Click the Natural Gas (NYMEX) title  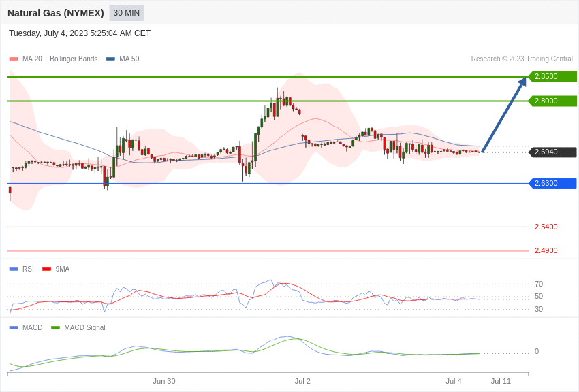coord(56,13)
